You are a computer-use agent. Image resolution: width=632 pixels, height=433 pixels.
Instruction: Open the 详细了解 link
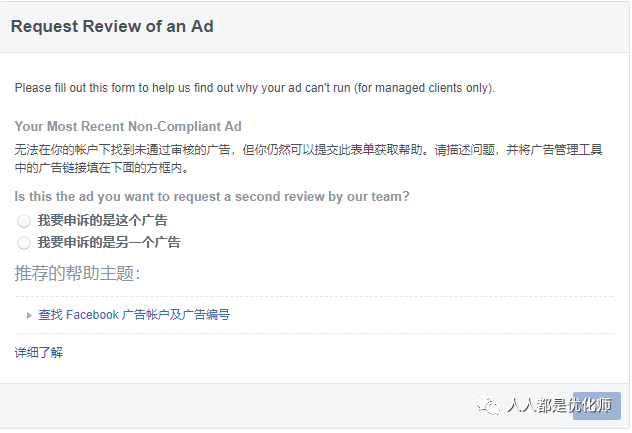[39, 352]
